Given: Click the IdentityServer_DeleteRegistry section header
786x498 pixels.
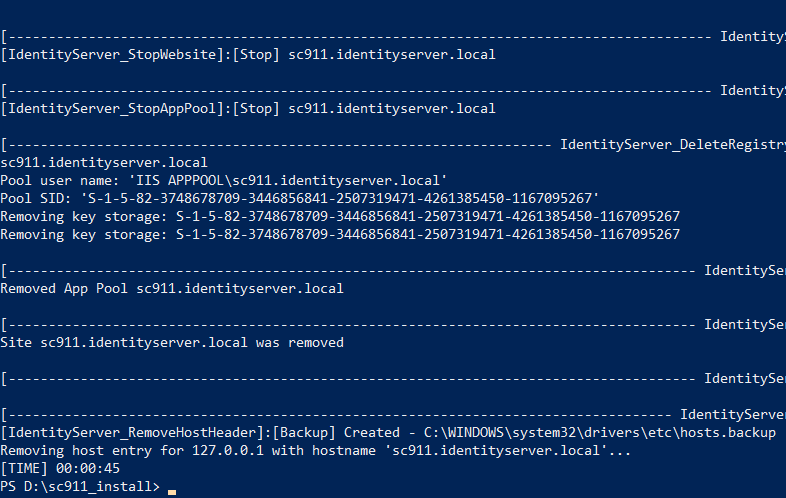Looking at the screenshot, I should (x=672, y=144).
